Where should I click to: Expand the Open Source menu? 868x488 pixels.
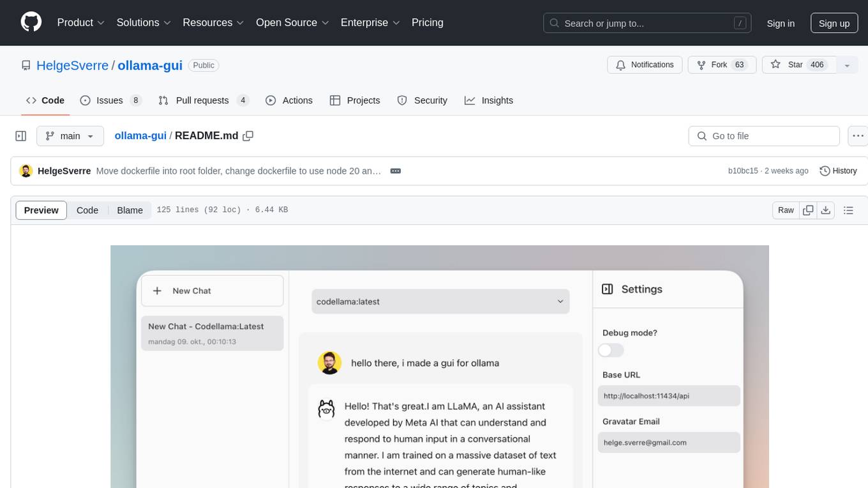[292, 22]
